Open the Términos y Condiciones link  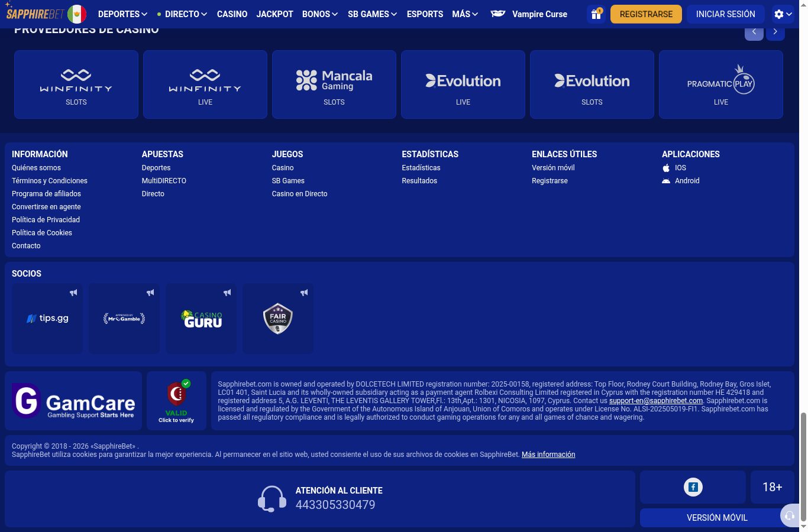[x=50, y=181]
